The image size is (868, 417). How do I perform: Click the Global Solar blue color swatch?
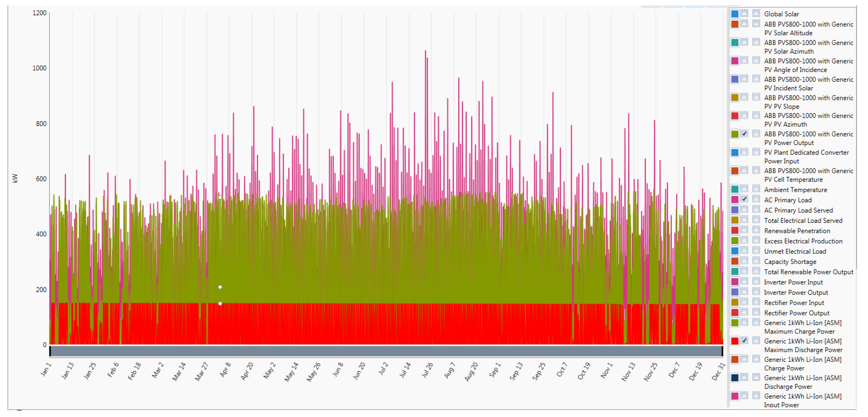[735, 14]
